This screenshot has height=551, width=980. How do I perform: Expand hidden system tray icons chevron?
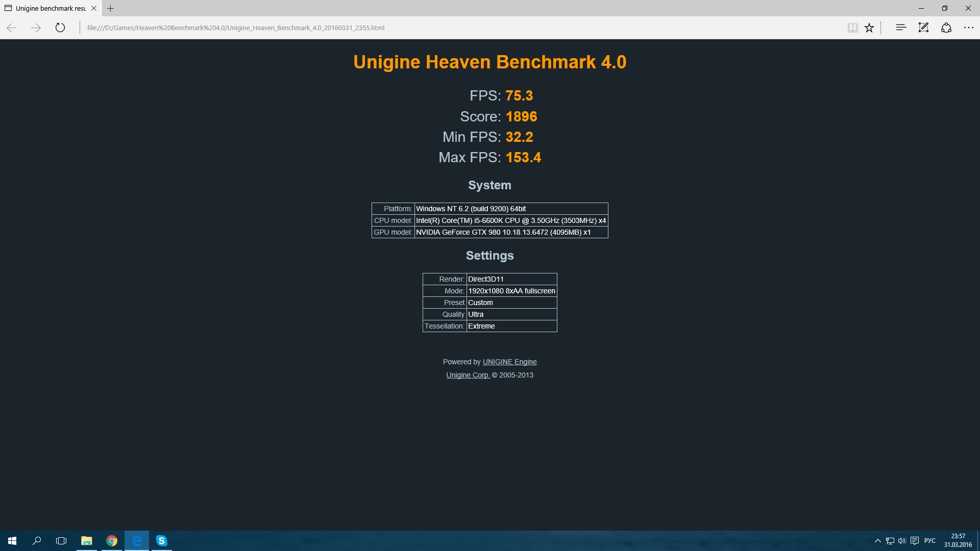(x=878, y=541)
